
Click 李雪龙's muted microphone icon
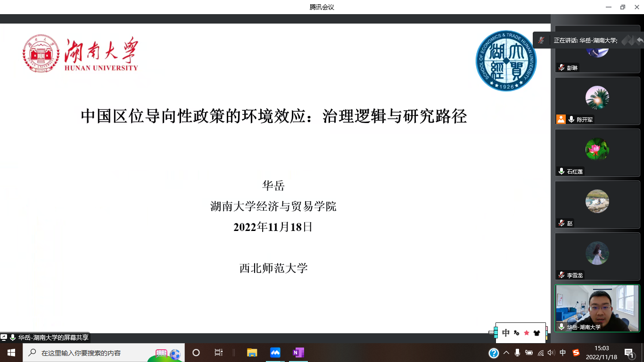pos(561,275)
